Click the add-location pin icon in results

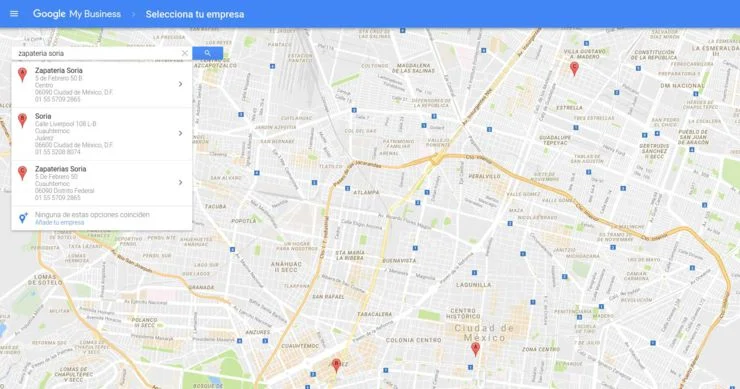pyautogui.click(x=23, y=218)
